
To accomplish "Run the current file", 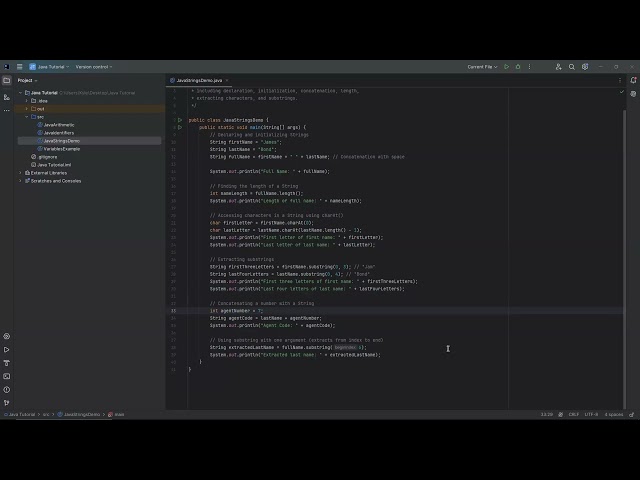I will pyautogui.click(x=506, y=67).
